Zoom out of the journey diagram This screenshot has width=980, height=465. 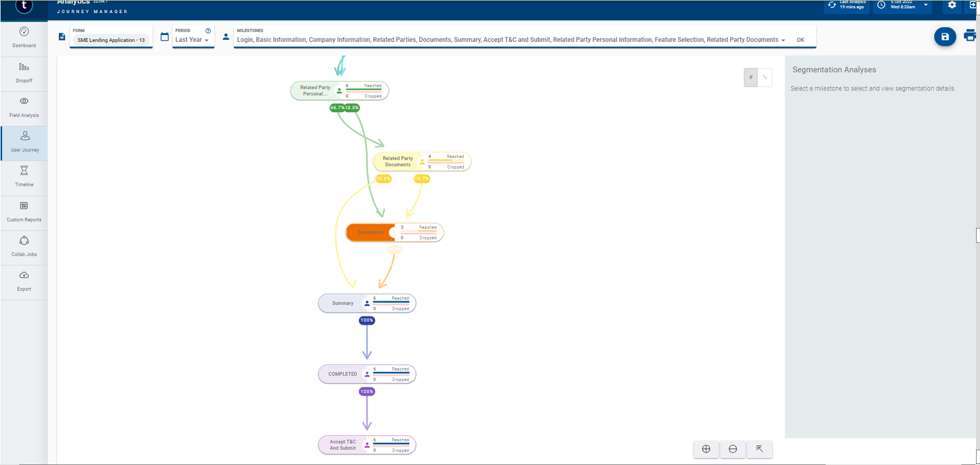click(732, 449)
